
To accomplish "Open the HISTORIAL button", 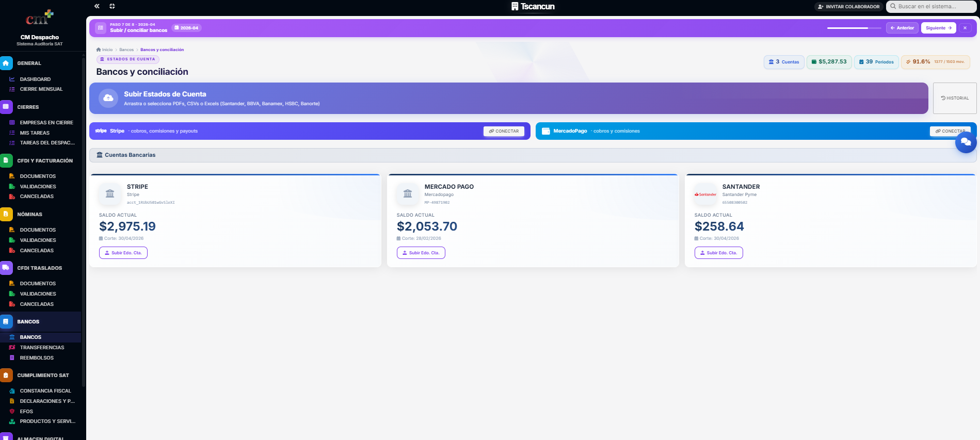I will [x=955, y=98].
